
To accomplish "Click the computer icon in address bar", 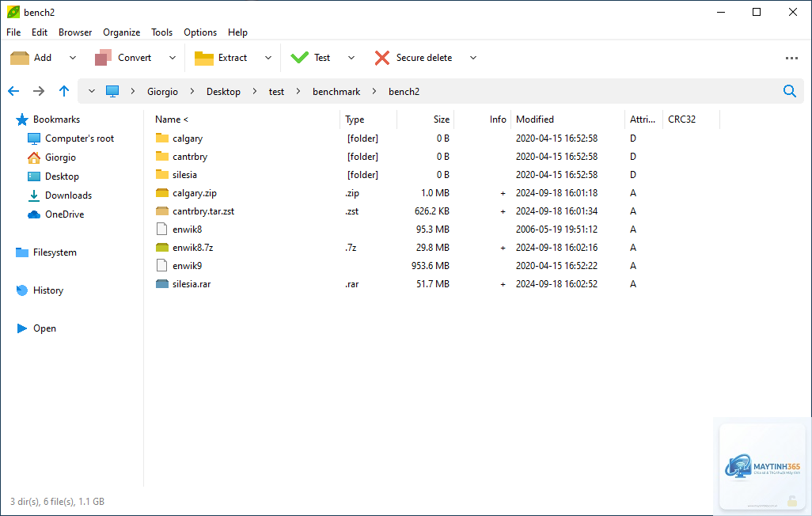I will pos(112,91).
